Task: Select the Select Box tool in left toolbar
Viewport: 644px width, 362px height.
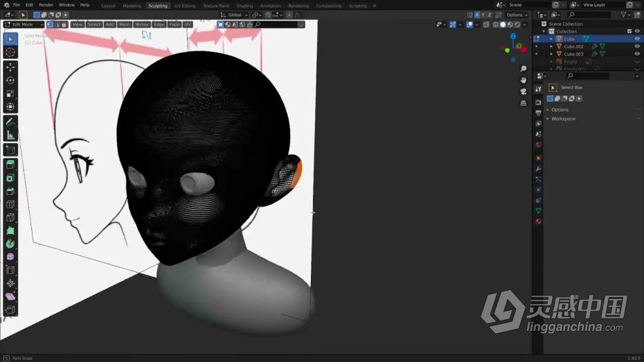Action: coord(10,39)
